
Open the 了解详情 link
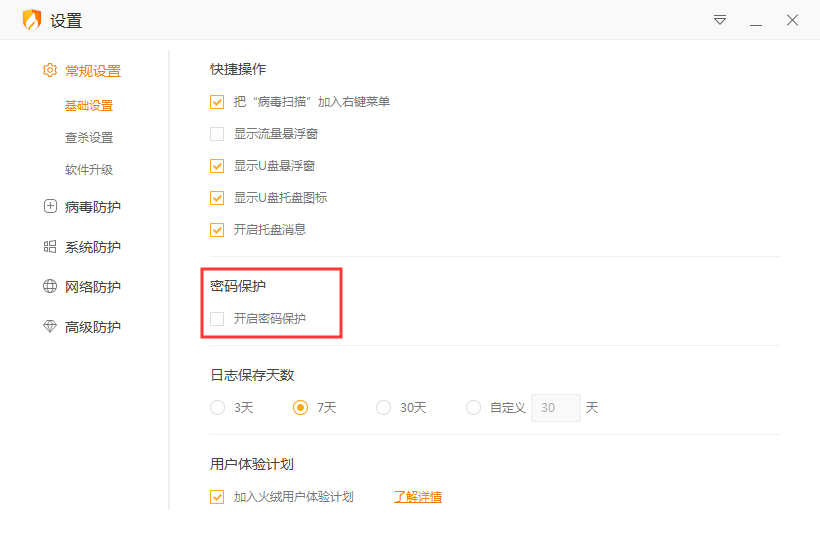click(418, 497)
